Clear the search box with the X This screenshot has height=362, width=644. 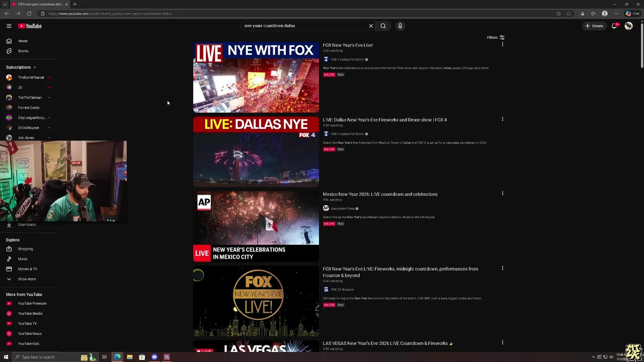tap(371, 26)
